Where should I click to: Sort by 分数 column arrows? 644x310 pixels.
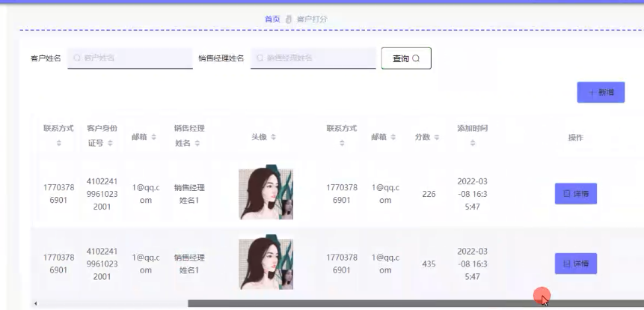click(437, 137)
